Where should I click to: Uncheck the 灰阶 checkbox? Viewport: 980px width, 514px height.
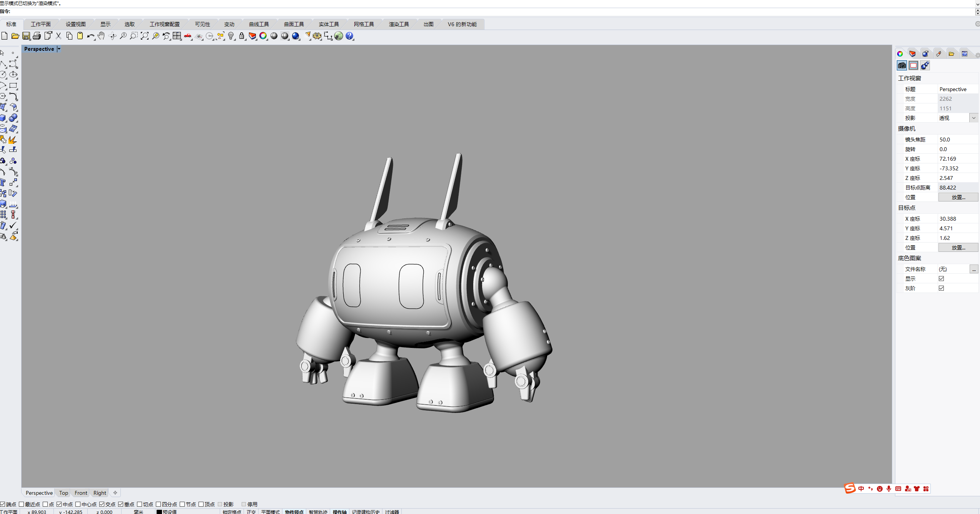(x=941, y=288)
